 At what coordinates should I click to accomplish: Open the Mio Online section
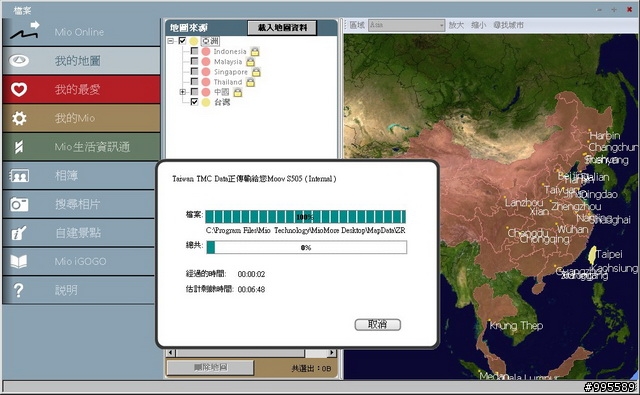click(x=81, y=31)
